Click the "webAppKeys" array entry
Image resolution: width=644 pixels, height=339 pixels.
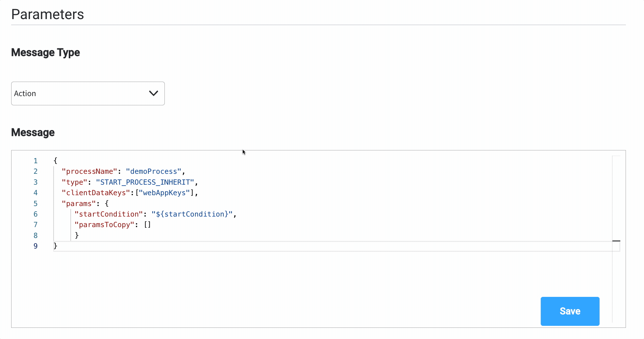164,193
